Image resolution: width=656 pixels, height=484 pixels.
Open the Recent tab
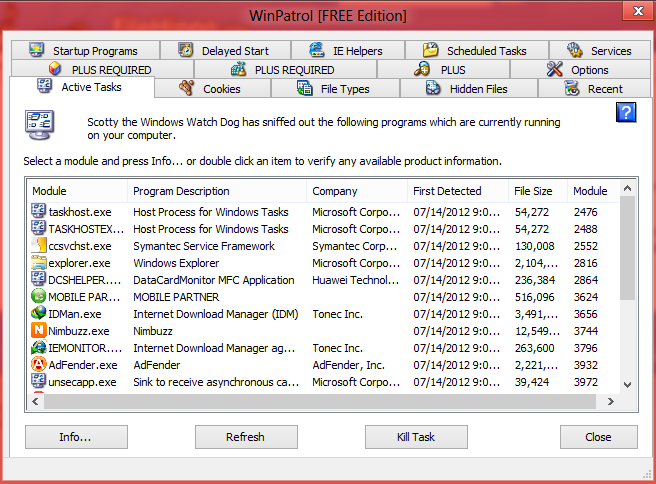click(x=594, y=89)
